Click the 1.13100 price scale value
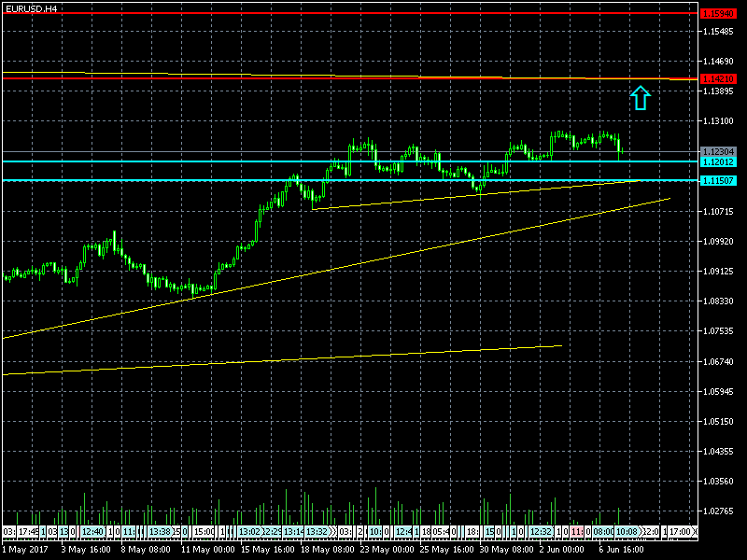Screen dimensions: 747x560 [x=718, y=121]
